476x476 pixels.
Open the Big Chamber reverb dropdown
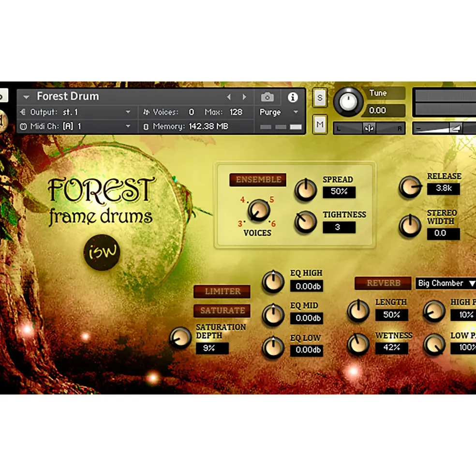click(x=446, y=283)
